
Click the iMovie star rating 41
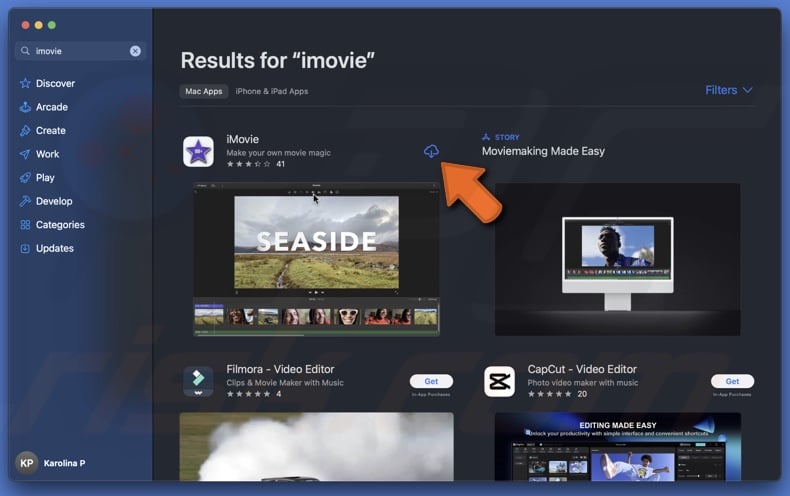click(255, 164)
